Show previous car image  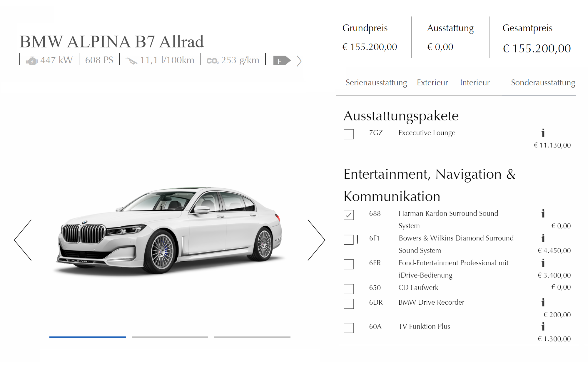23,240
